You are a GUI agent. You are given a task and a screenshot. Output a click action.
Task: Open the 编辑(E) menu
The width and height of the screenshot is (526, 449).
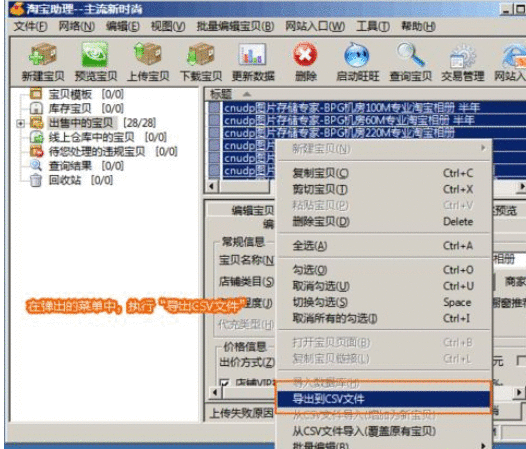point(122,26)
